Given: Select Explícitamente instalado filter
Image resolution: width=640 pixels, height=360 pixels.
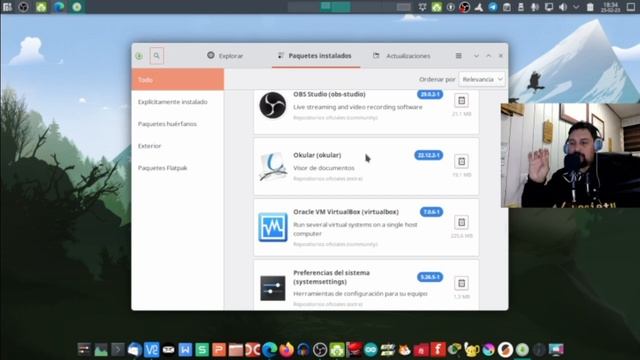Looking at the screenshot, I should coord(178,102).
